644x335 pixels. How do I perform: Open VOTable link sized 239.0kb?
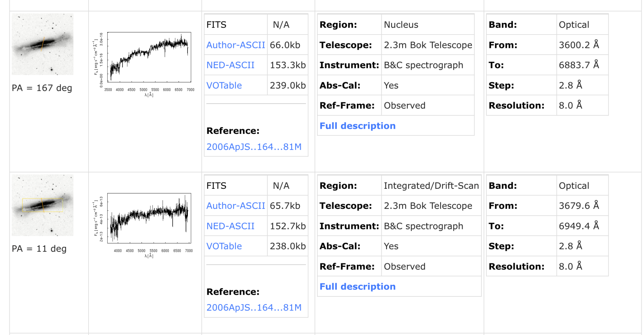[x=224, y=86]
